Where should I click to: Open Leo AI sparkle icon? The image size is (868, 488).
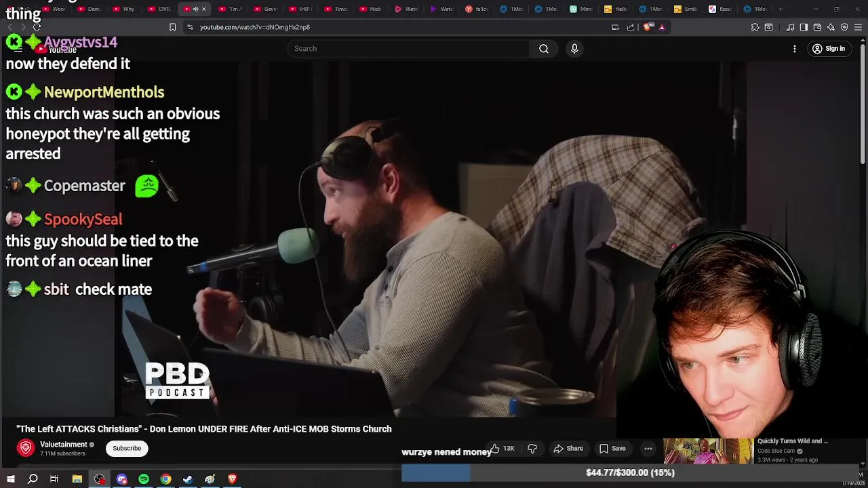click(831, 27)
